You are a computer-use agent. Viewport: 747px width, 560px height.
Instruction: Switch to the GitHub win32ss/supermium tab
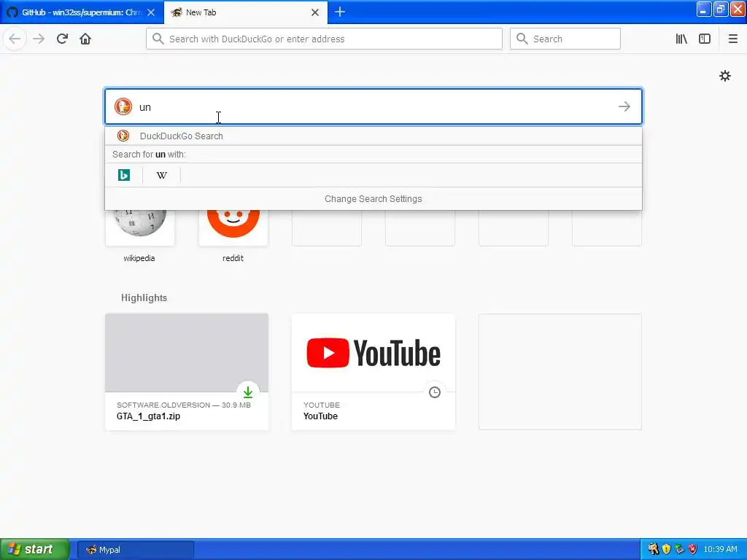(82, 12)
